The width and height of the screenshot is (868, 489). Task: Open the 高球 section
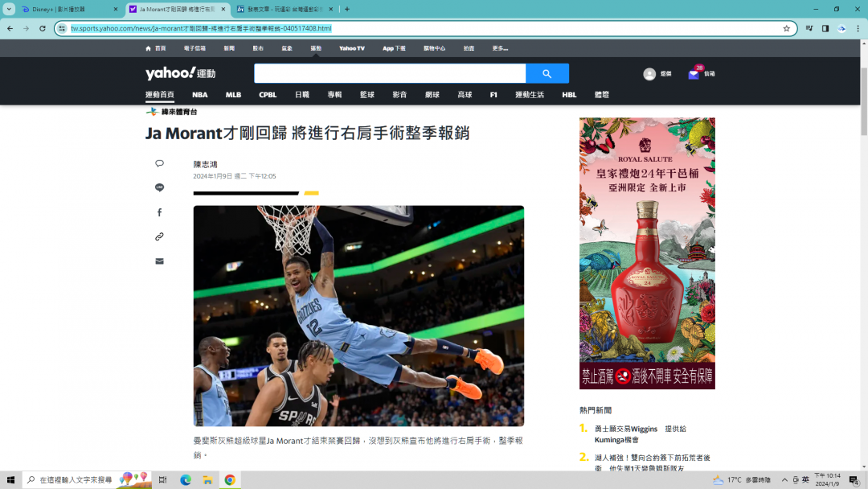pyautogui.click(x=465, y=95)
